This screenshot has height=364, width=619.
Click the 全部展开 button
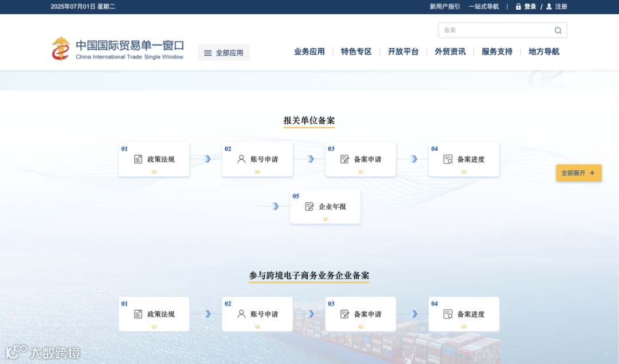pyautogui.click(x=579, y=173)
